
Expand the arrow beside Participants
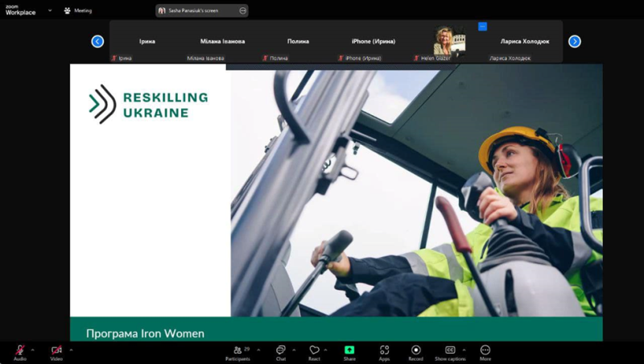pyautogui.click(x=258, y=350)
